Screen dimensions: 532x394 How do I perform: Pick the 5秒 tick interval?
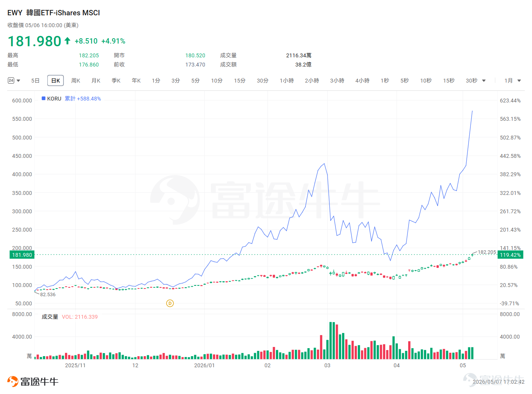point(405,81)
